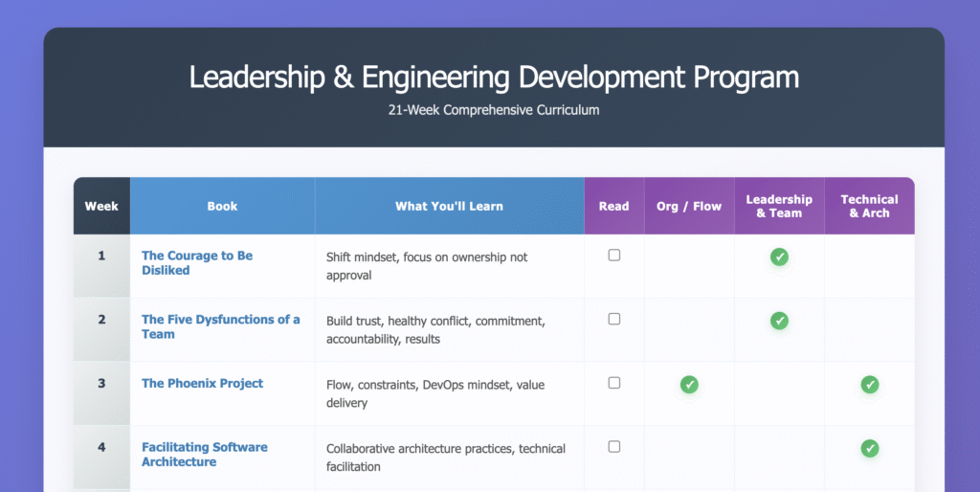
Task: Toggle Read checkbox for The Phoenix Project
Action: 614,383
